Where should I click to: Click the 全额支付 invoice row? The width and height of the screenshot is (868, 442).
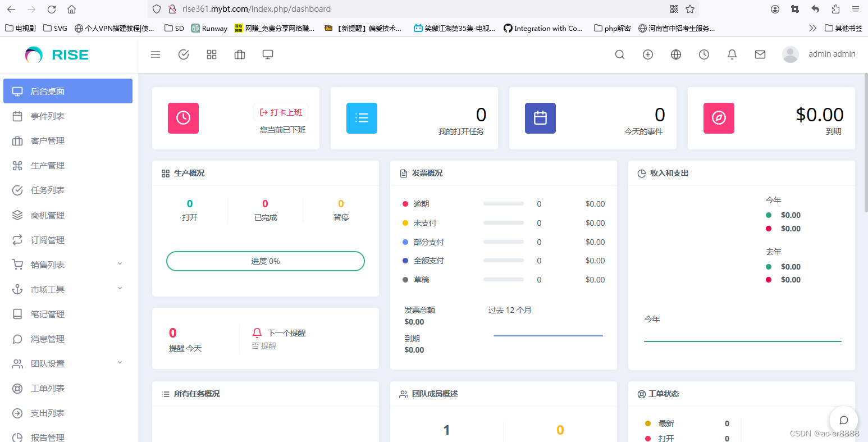click(504, 261)
